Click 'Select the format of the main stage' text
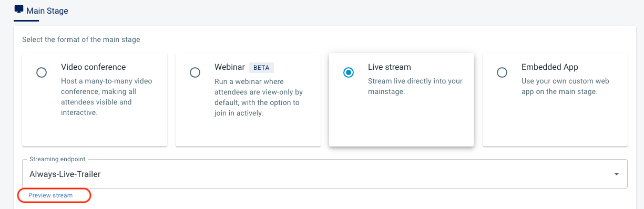The width and height of the screenshot is (644, 209). click(81, 39)
